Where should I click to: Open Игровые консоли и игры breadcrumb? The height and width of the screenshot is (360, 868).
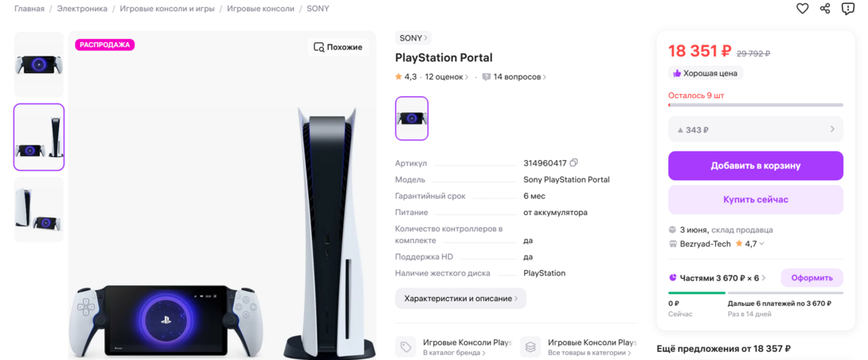[x=167, y=9]
